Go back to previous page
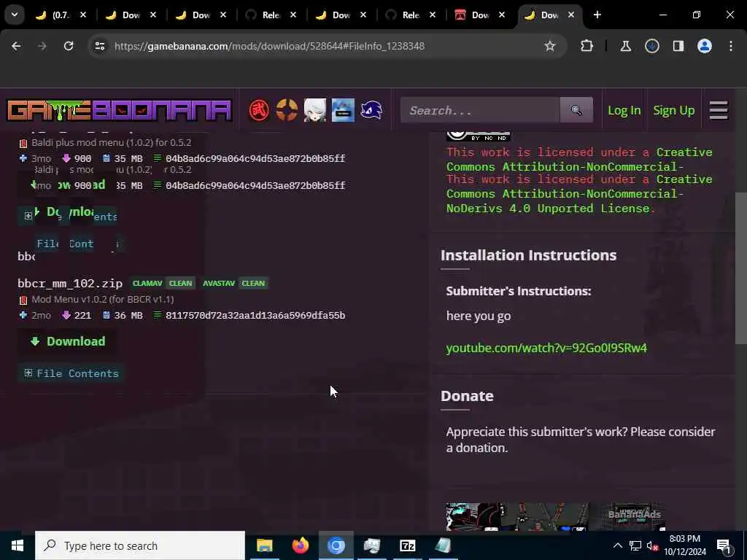This screenshot has width=747, height=560. click(x=16, y=46)
